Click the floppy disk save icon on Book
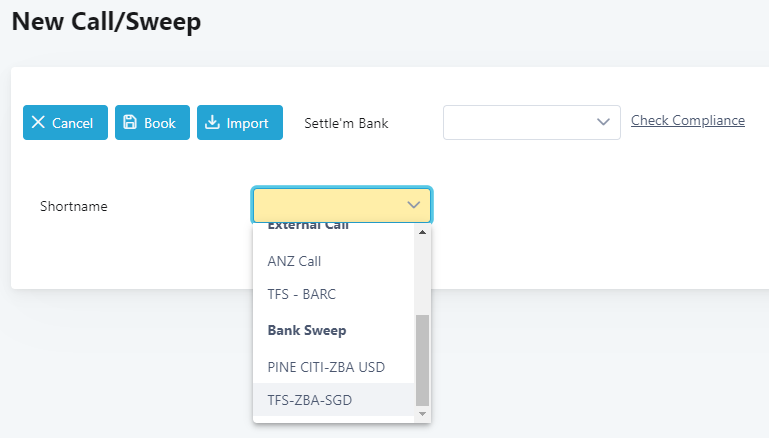 (129, 122)
